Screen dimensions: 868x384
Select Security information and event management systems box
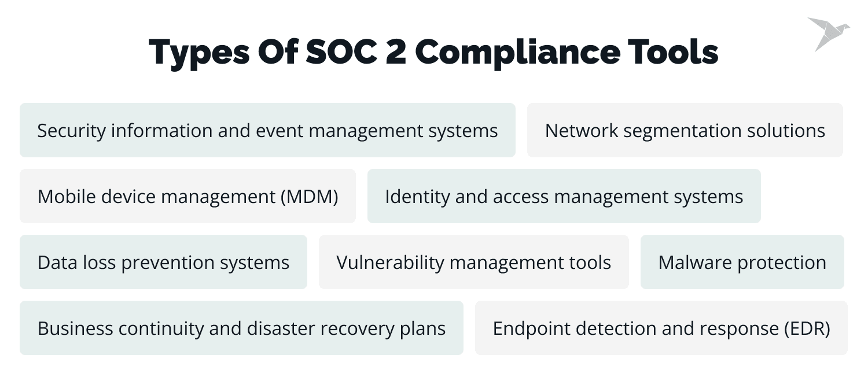267,131
